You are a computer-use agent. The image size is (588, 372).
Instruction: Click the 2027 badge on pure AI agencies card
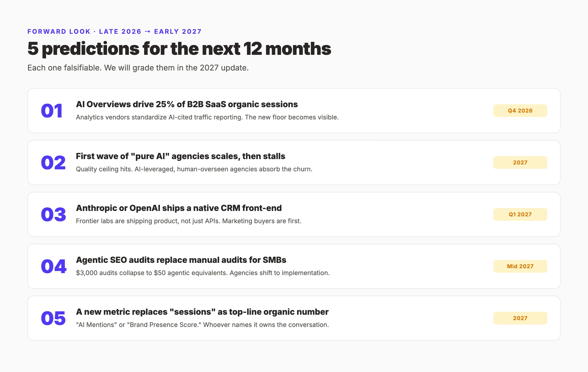coord(520,163)
